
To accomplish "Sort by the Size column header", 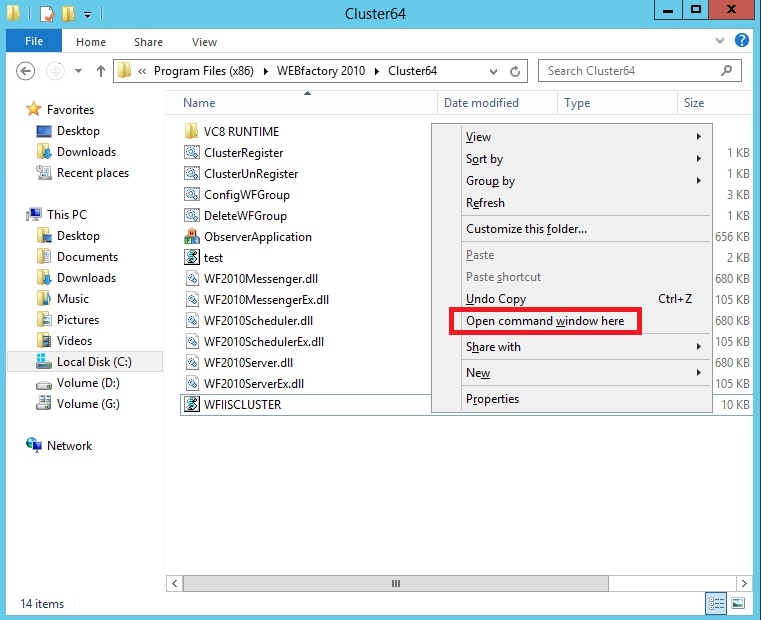I will coord(714,103).
